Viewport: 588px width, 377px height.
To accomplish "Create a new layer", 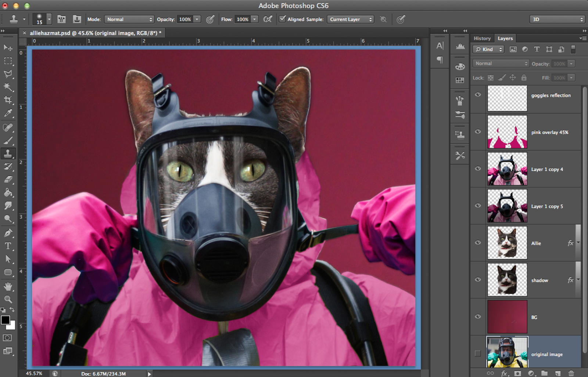I will click(x=557, y=373).
